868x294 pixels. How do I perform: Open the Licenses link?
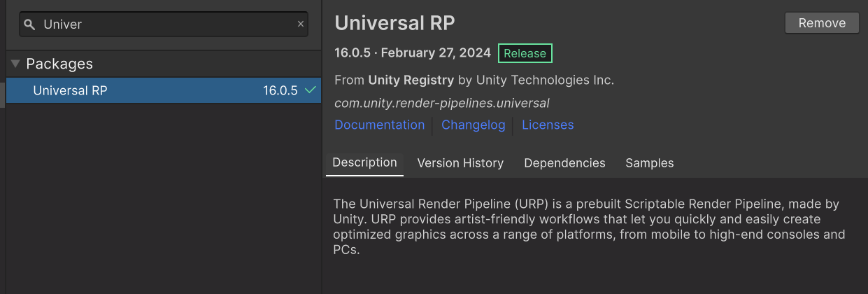point(548,125)
